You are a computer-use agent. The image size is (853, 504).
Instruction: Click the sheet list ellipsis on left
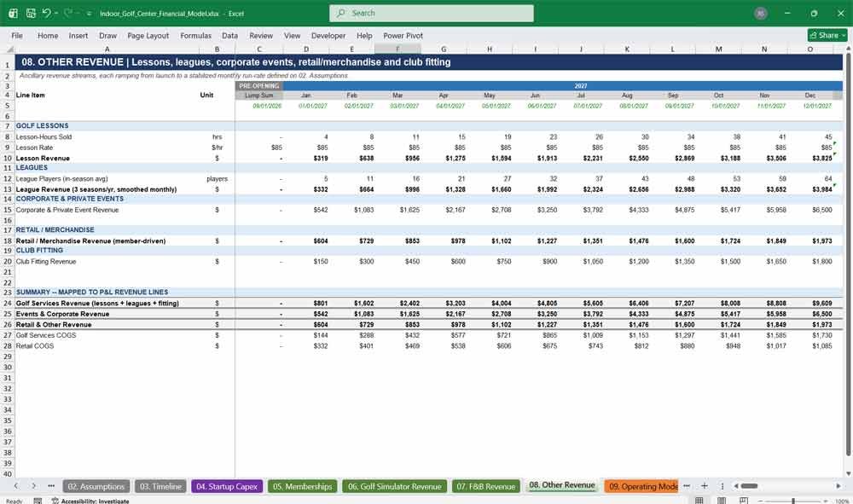pos(51,486)
